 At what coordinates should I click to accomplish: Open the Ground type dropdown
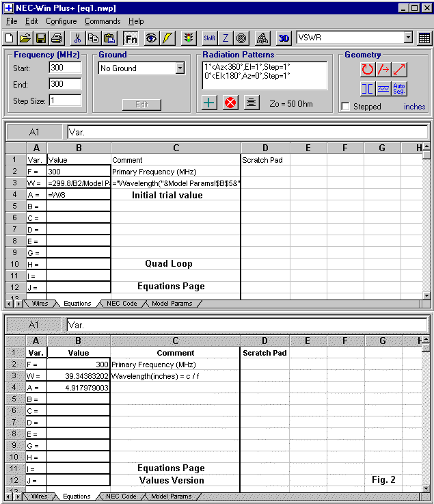tap(180, 68)
